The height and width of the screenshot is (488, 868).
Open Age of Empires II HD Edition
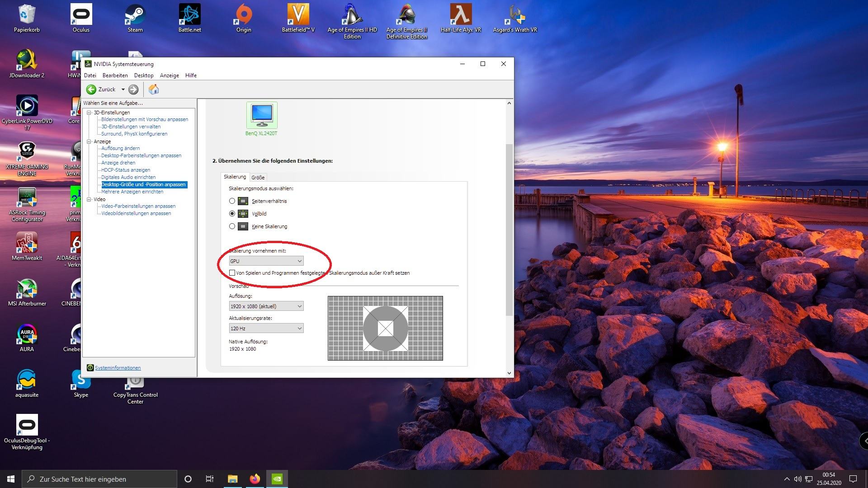tap(352, 22)
